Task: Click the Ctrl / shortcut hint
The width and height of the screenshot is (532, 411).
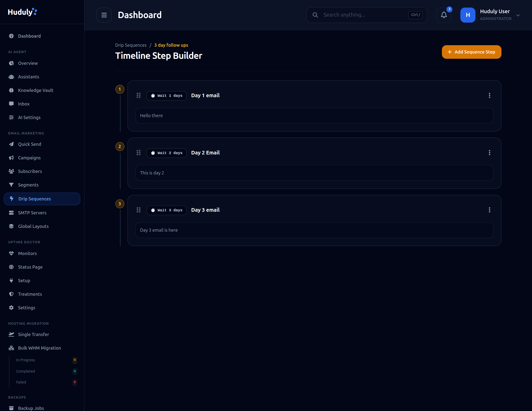Action: (415, 15)
